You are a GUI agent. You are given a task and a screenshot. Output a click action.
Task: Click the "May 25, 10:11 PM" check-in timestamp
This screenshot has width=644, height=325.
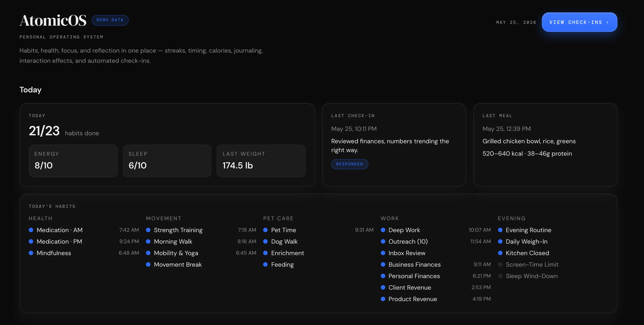(x=354, y=129)
